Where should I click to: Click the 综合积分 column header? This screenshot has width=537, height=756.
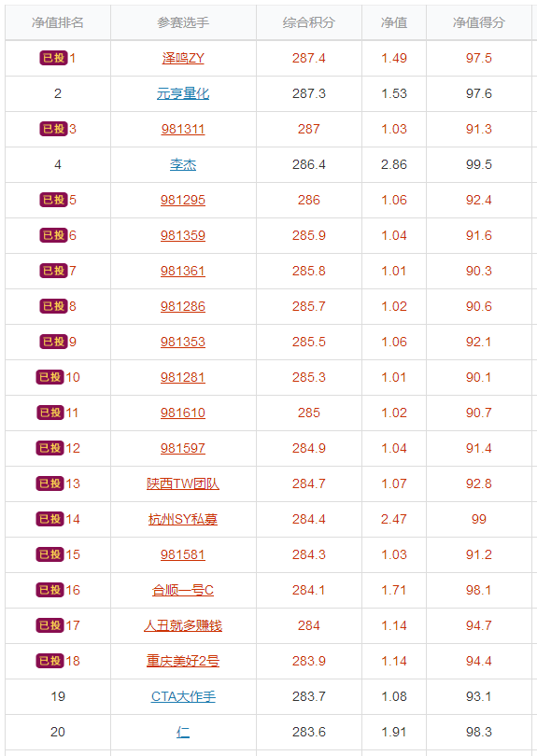click(309, 22)
